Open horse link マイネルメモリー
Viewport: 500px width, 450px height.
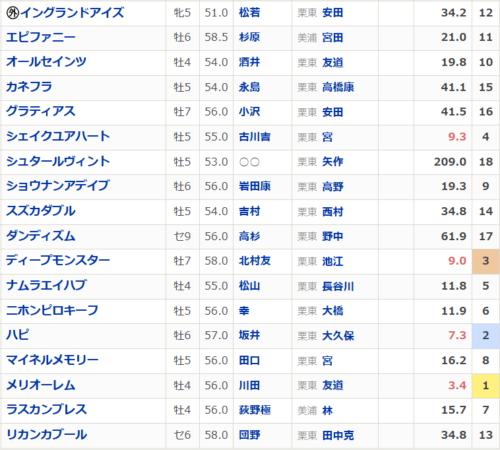click(x=52, y=360)
